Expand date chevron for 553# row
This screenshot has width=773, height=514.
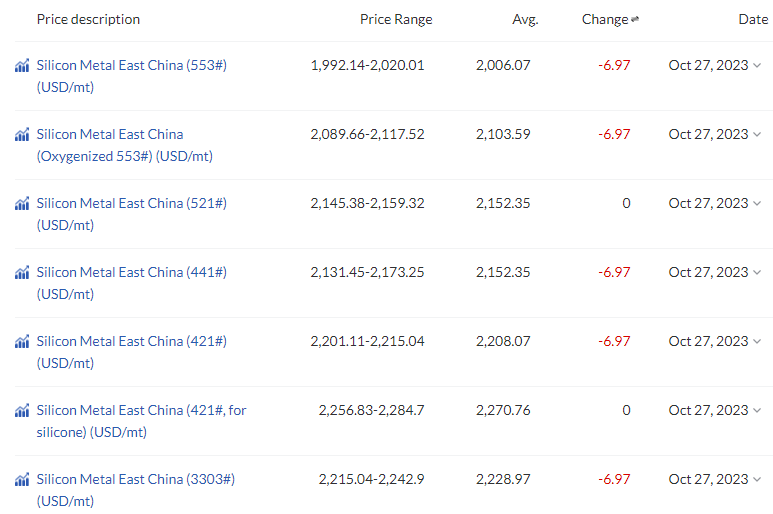757,66
